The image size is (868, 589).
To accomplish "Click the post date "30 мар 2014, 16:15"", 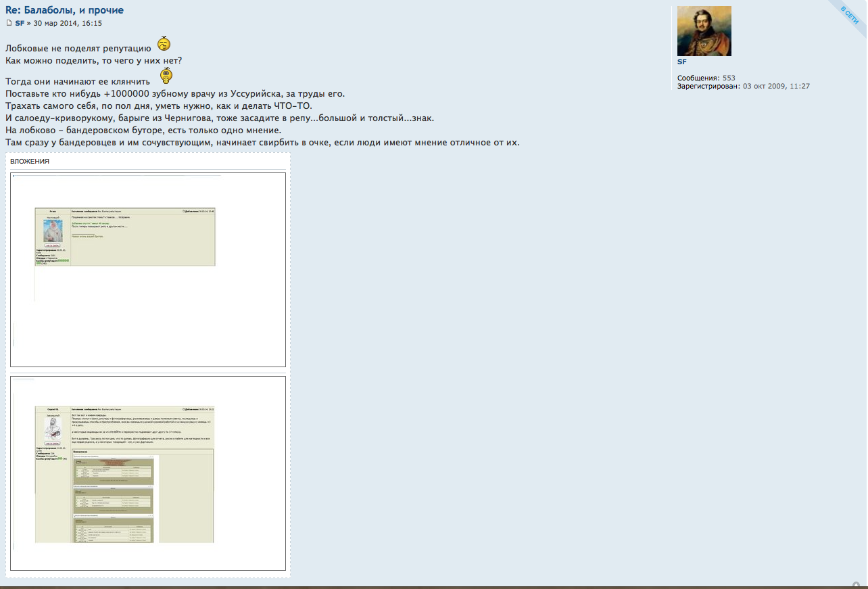I will [x=68, y=23].
